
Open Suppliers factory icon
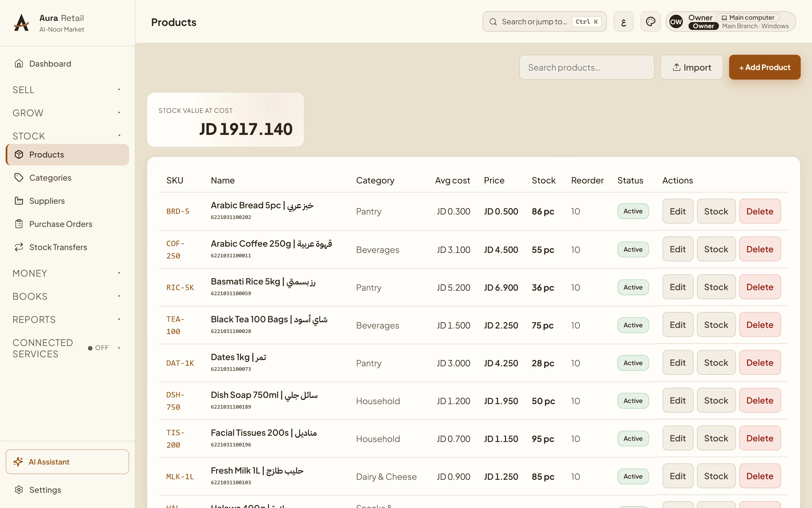pos(19,201)
